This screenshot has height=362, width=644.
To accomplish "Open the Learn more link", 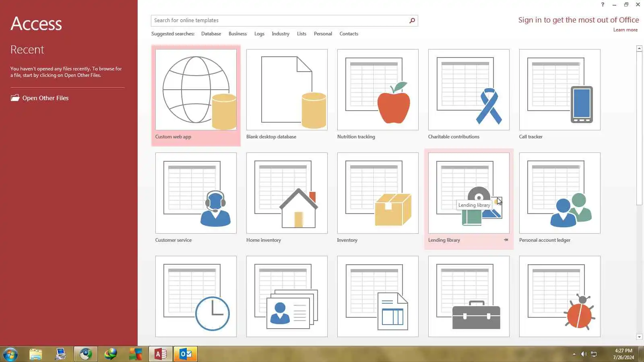I will tap(625, 30).
